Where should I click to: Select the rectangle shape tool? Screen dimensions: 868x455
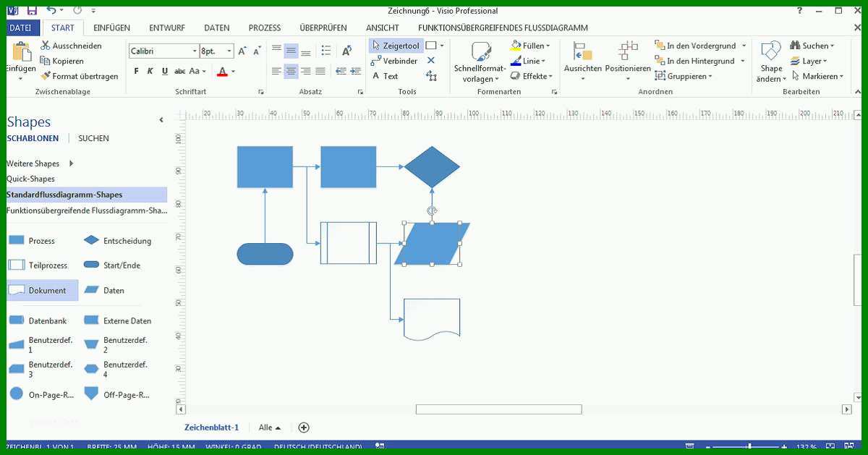431,46
